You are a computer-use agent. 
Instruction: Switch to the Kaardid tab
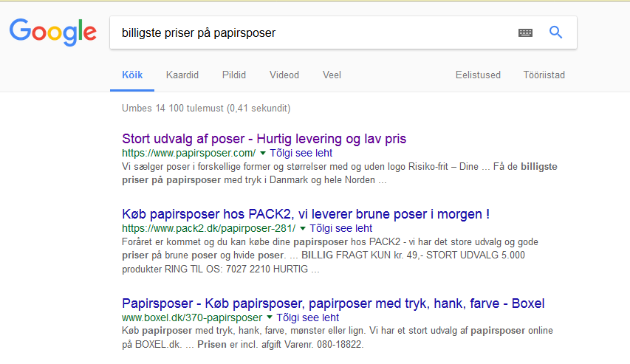pyautogui.click(x=182, y=75)
